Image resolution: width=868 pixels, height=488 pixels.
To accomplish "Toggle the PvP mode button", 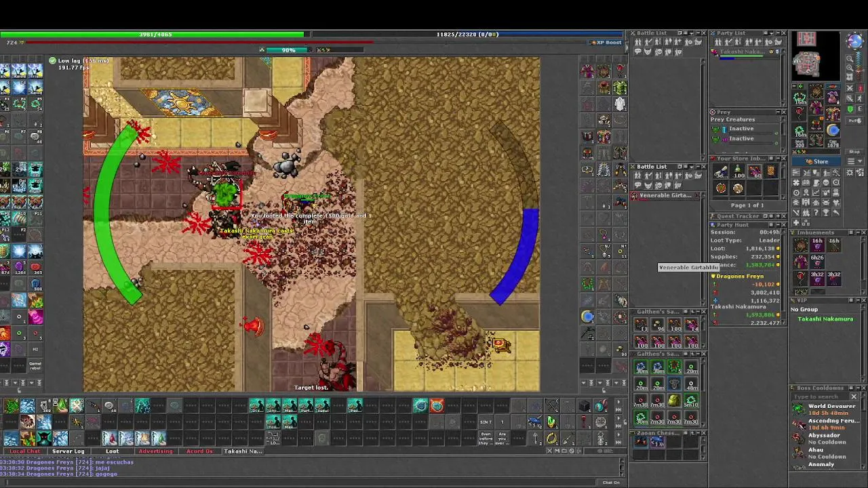I will pos(854,121).
